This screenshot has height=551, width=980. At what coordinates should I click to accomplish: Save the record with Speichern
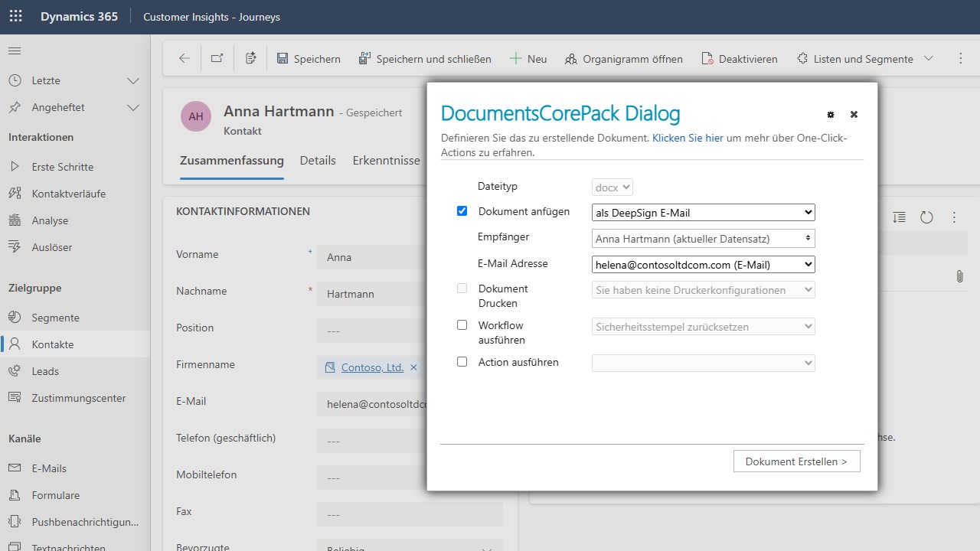click(309, 59)
